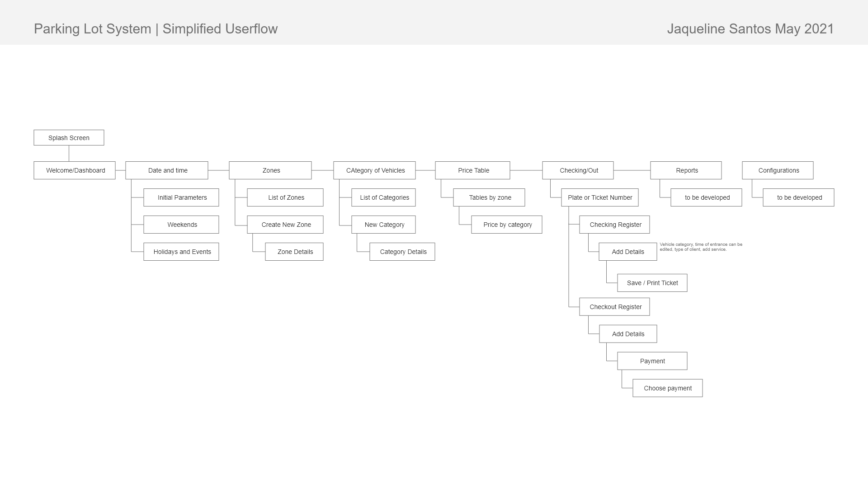Select the Checking/Out node
This screenshot has height=488, width=868.
click(578, 170)
